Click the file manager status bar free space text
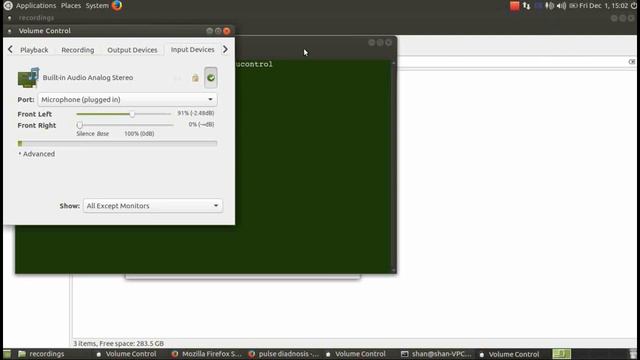The height and width of the screenshot is (360, 640). tap(119, 343)
